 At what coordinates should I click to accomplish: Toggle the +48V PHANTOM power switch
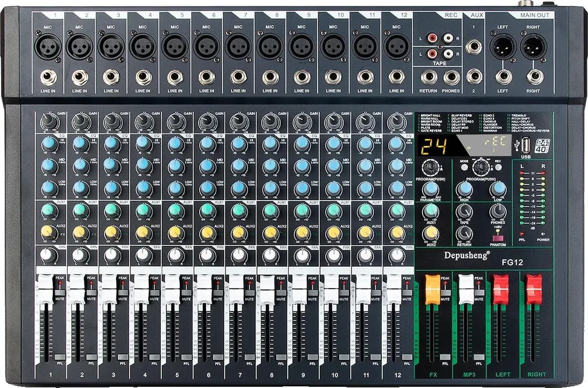(x=498, y=238)
